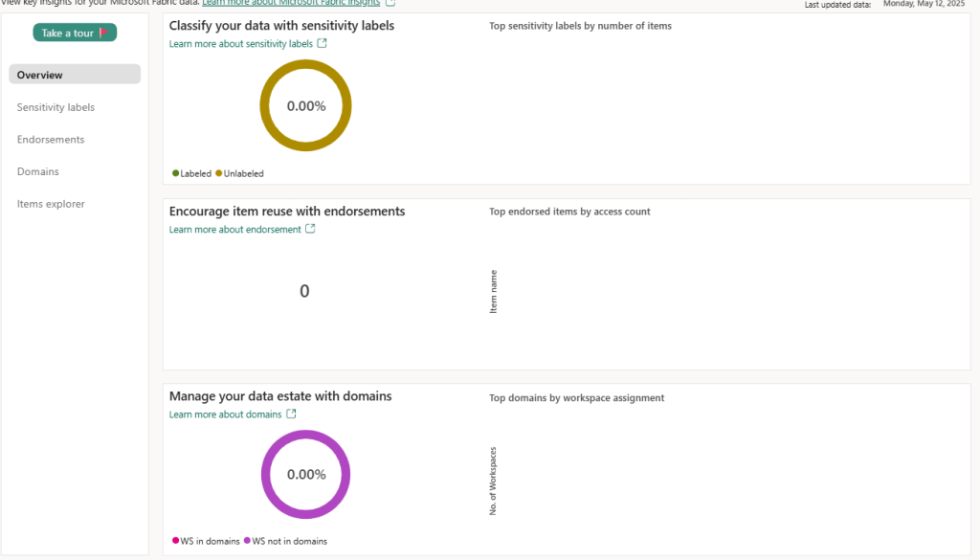Click external-link icon beside endorsement link
980x560 pixels.
[x=310, y=229]
